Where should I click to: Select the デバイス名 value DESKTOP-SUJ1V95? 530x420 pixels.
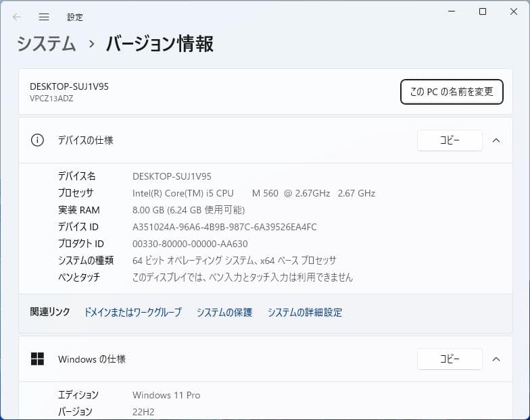coord(172,176)
